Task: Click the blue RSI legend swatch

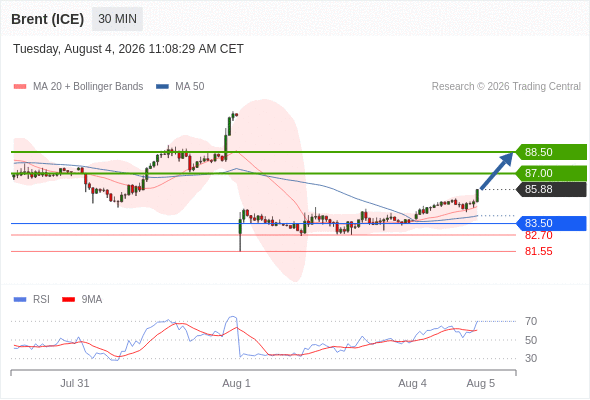Action: (20, 300)
